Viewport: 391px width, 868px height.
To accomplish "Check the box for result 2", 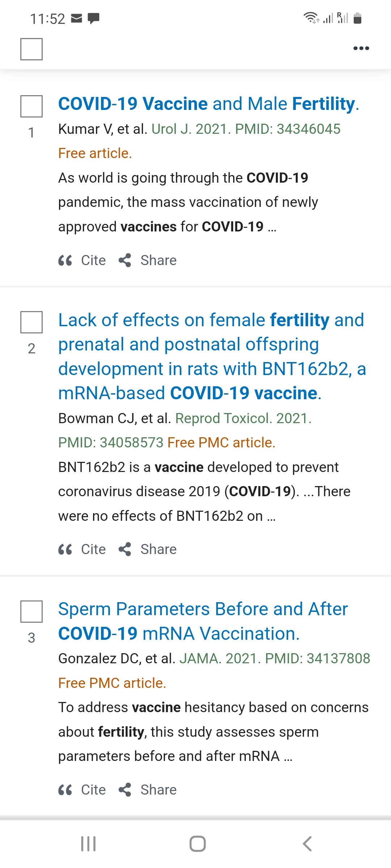I will (31, 322).
